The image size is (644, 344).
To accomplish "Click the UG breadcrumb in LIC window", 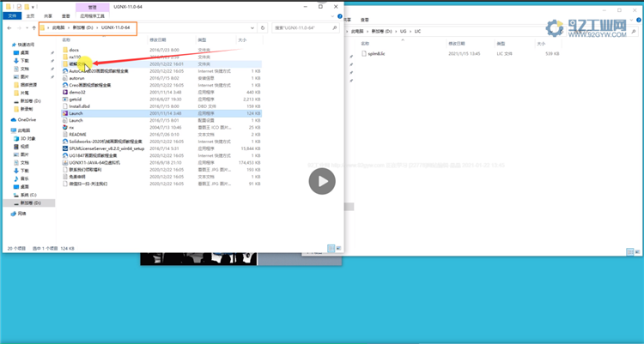I will click(x=403, y=31).
